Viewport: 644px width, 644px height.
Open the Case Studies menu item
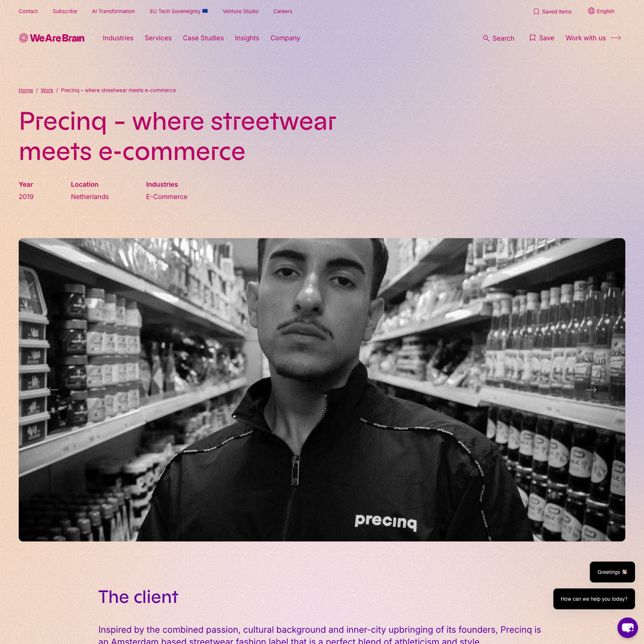(203, 38)
